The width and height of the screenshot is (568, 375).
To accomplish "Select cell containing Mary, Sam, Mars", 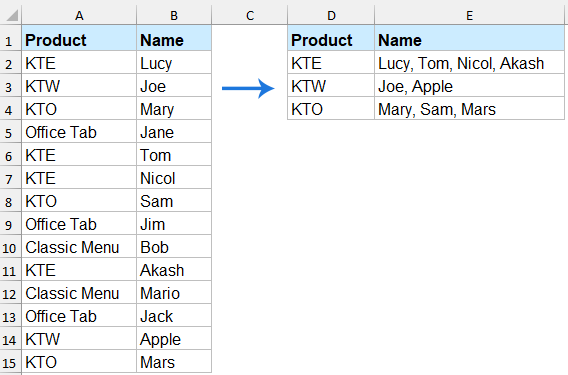I will click(x=469, y=109).
